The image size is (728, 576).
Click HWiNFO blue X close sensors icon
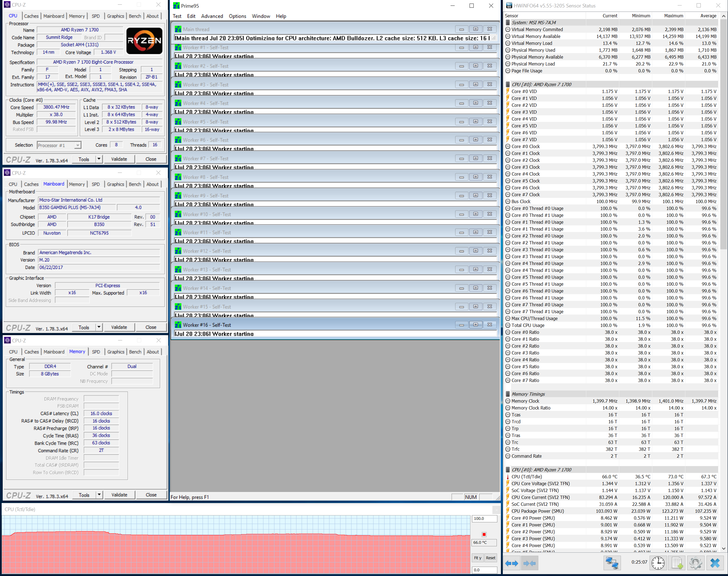pyautogui.click(x=715, y=563)
